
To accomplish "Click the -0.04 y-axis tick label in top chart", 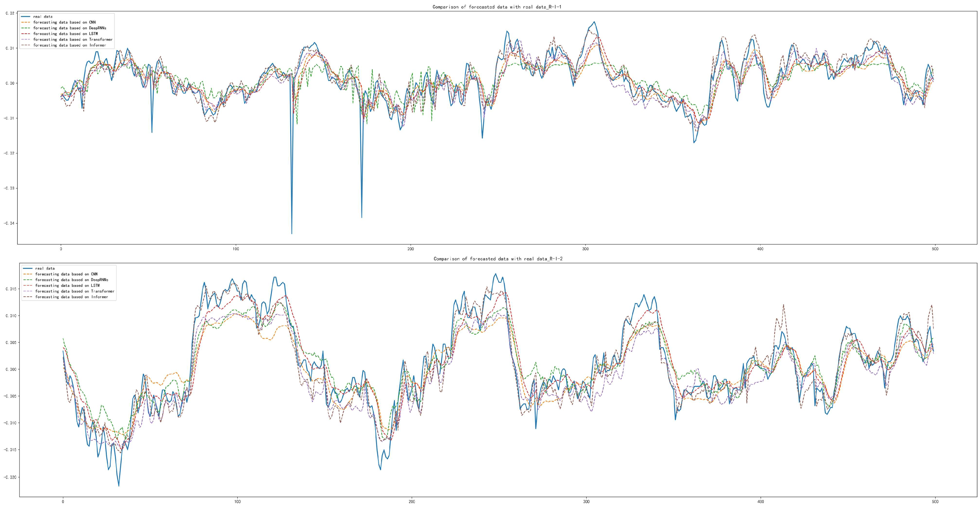I will pyautogui.click(x=8, y=223).
